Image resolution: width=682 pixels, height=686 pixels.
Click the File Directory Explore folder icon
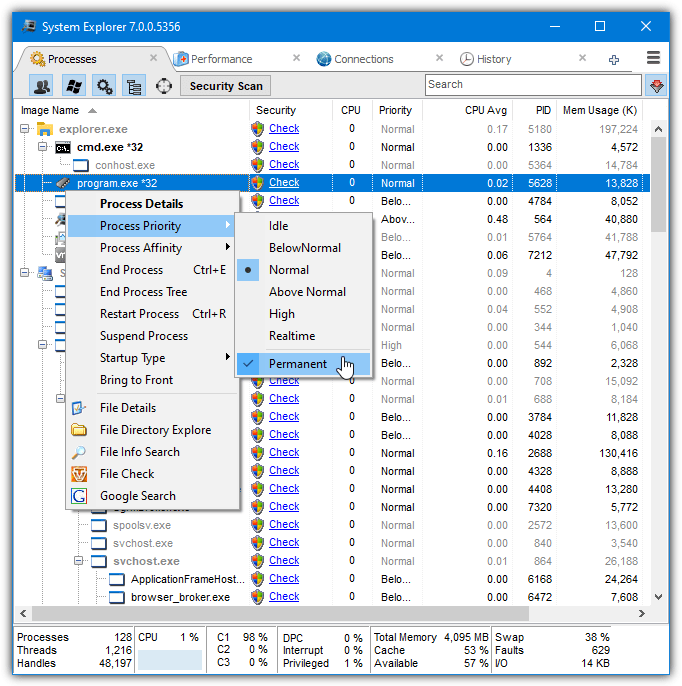79,430
